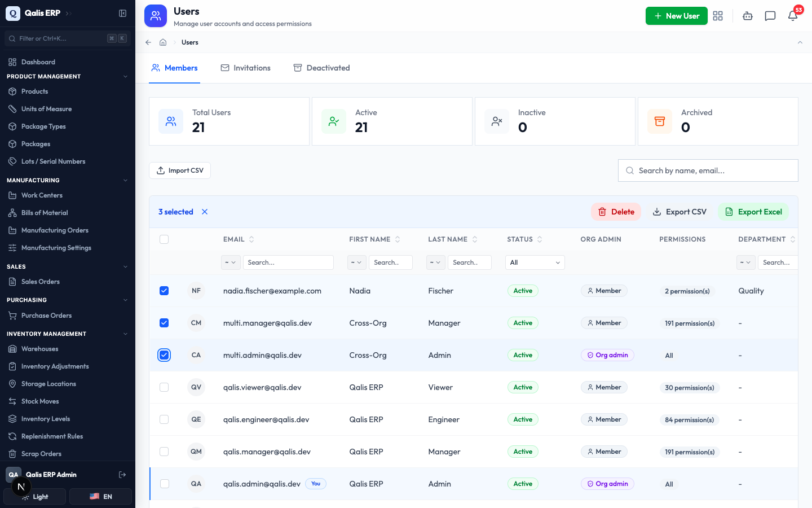812x508 pixels.
Task: Click Purchase Orders cart icon
Action: click(x=12, y=316)
